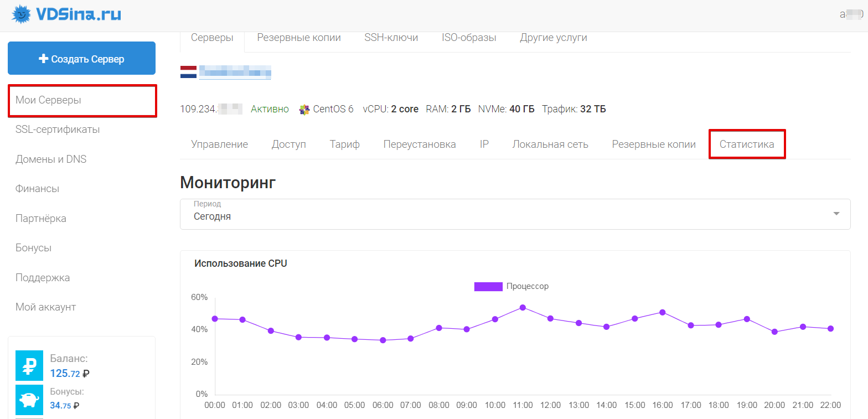Viewport: 868px width, 419px height.
Task: Expand the Период dropdown arrow
Action: 836,214
